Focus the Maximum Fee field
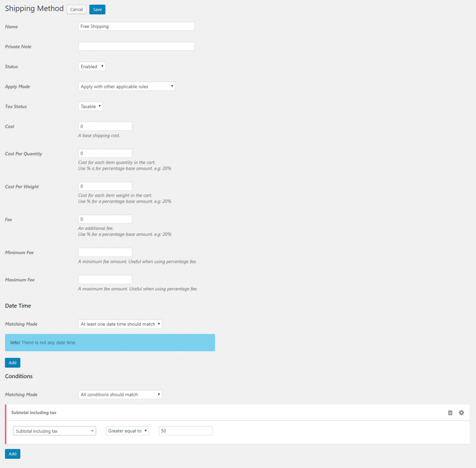 tap(106, 280)
